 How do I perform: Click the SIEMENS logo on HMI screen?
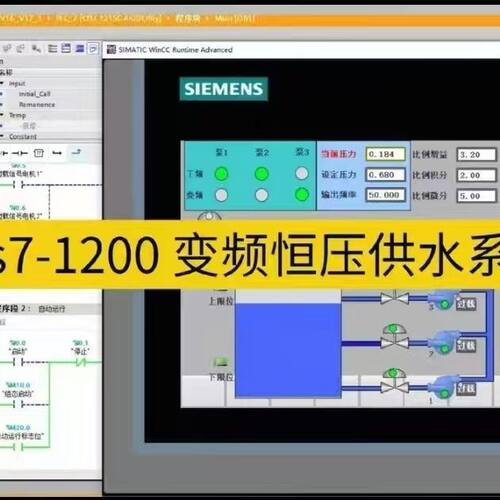(x=224, y=89)
